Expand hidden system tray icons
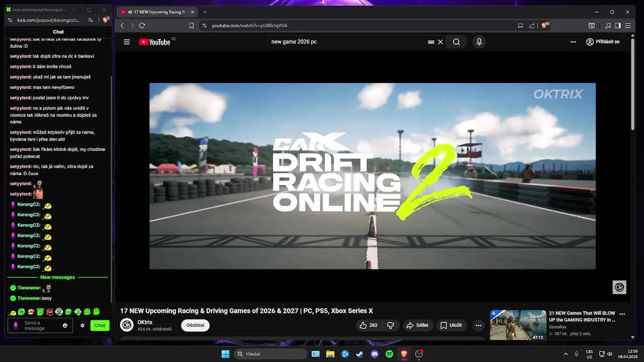This screenshot has height=362, width=644. (x=566, y=354)
